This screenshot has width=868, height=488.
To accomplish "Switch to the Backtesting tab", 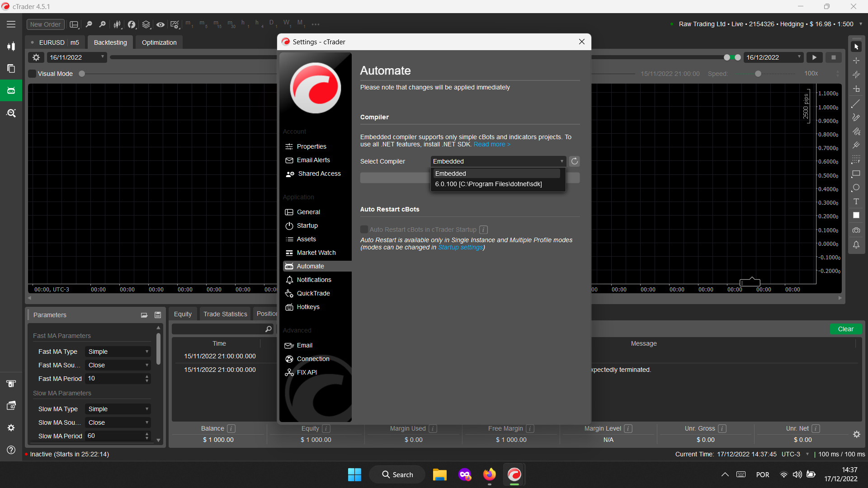I will click(x=110, y=42).
